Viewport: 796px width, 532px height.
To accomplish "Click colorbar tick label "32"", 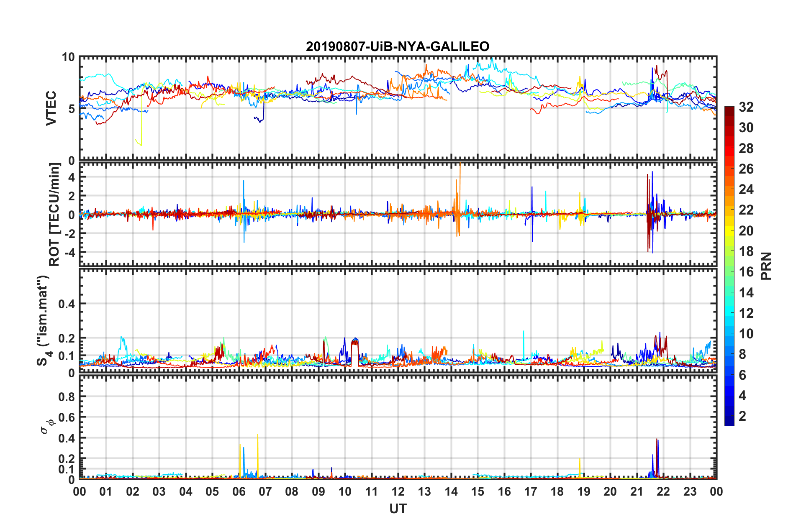I will pos(746,107).
